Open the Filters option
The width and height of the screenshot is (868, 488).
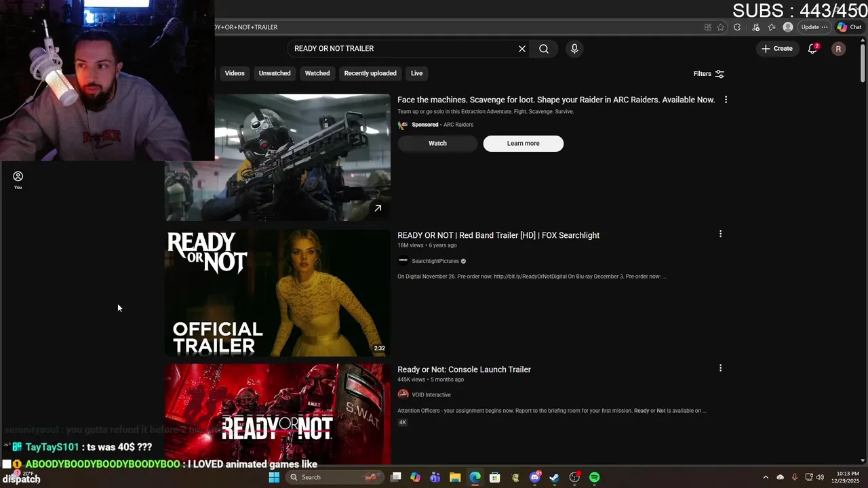[x=709, y=74]
